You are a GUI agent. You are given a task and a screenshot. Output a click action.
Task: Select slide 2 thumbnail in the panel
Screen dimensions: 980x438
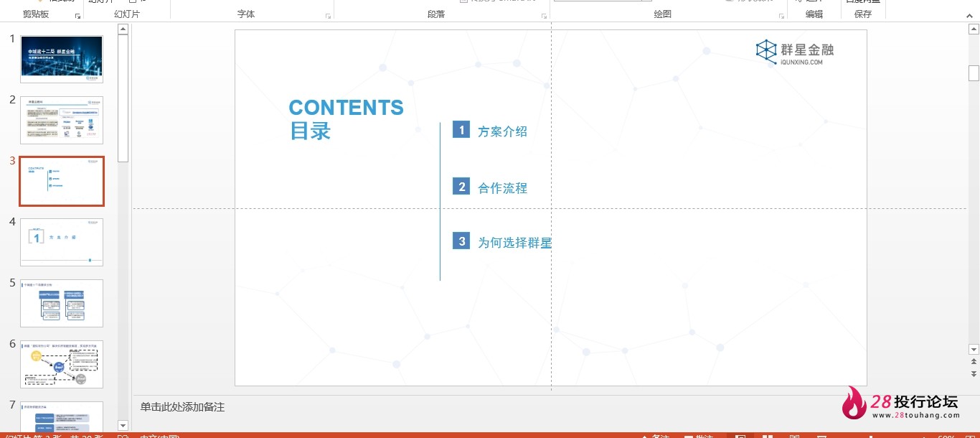pos(62,121)
